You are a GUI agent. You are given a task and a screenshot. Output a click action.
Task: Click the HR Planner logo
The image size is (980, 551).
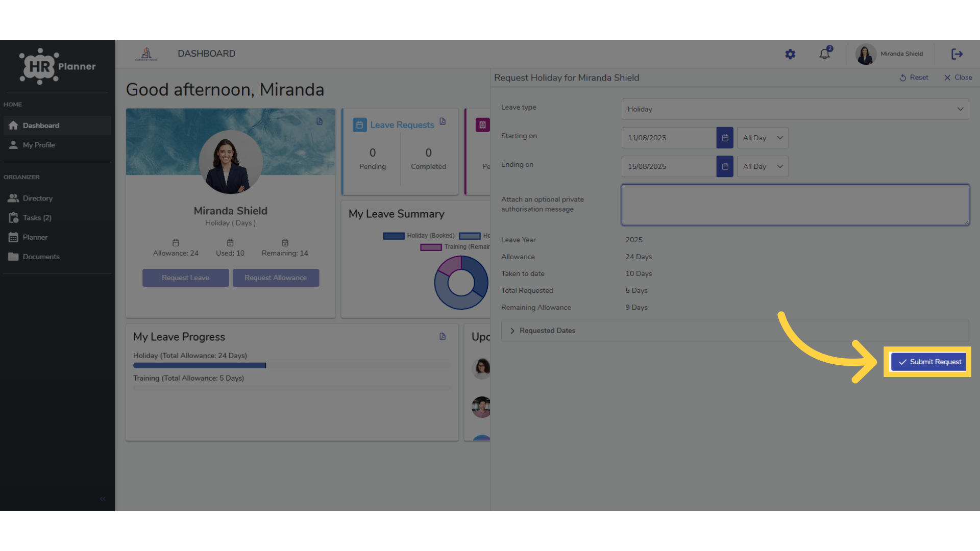point(57,66)
